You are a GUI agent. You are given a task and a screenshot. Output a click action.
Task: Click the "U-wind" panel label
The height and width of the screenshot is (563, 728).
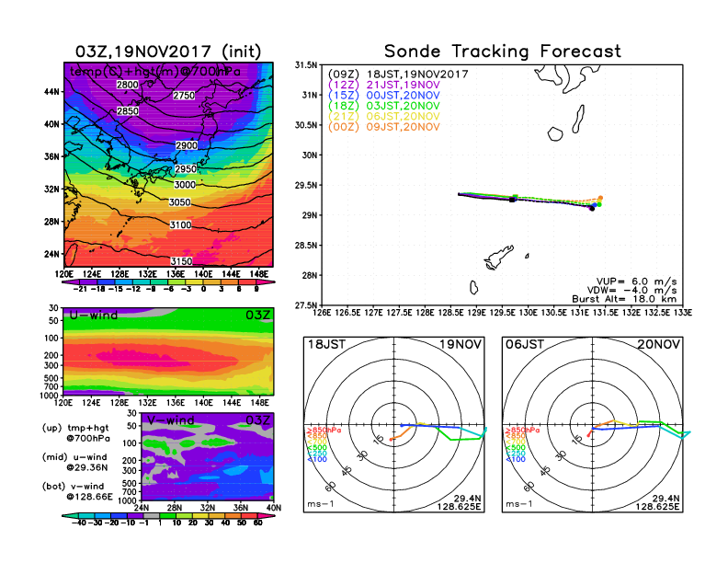point(94,316)
